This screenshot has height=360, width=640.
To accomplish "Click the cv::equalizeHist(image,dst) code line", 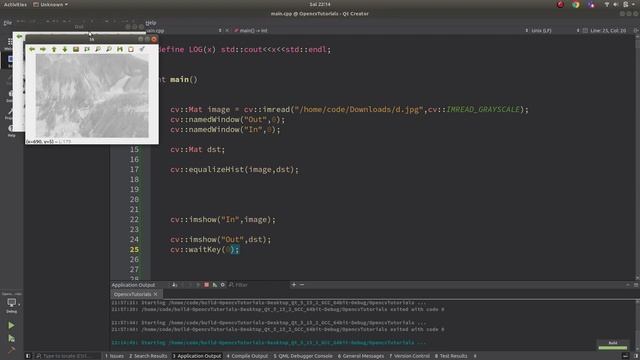I will pyautogui.click(x=234, y=169).
